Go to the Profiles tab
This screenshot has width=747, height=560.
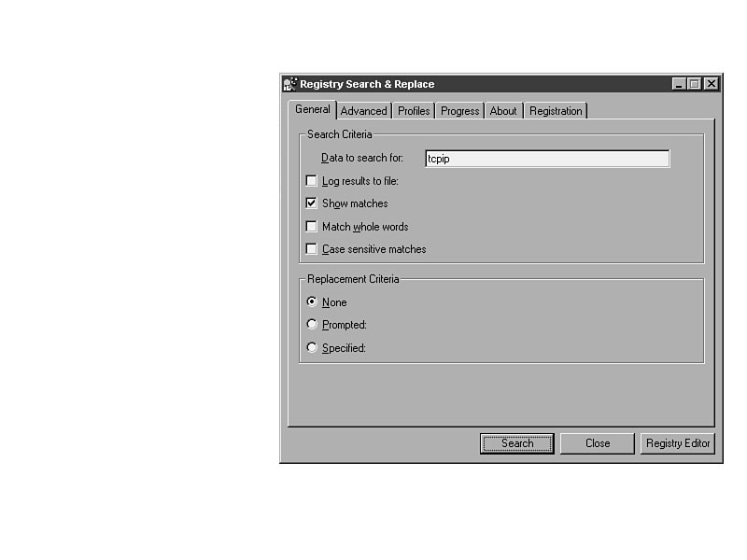(414, 111)
